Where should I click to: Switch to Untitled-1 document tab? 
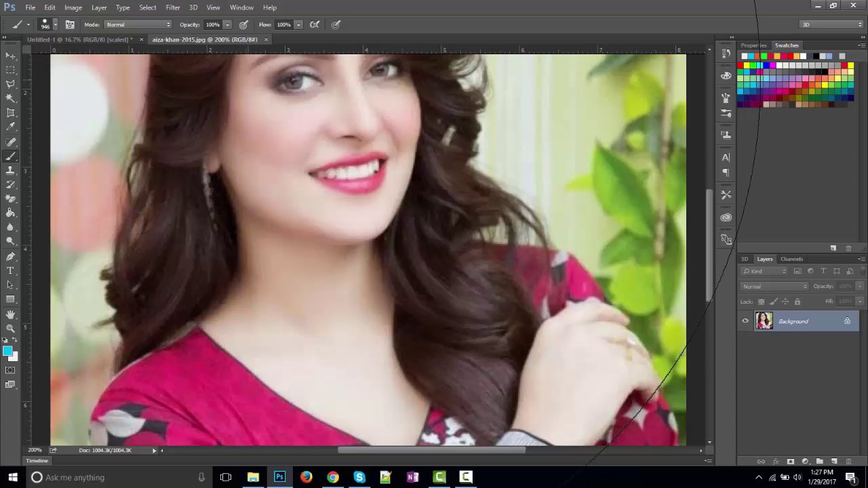click(x=79, y=39)
